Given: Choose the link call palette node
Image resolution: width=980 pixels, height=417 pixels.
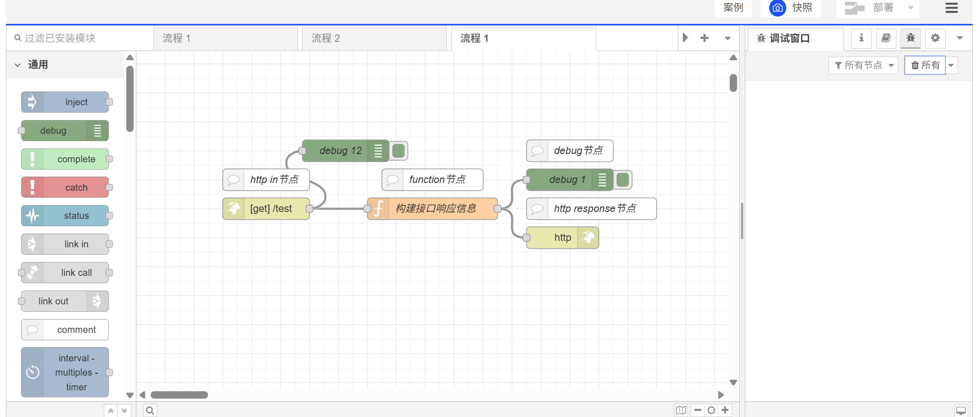Looking at the screenshot, I should point(65,273).
